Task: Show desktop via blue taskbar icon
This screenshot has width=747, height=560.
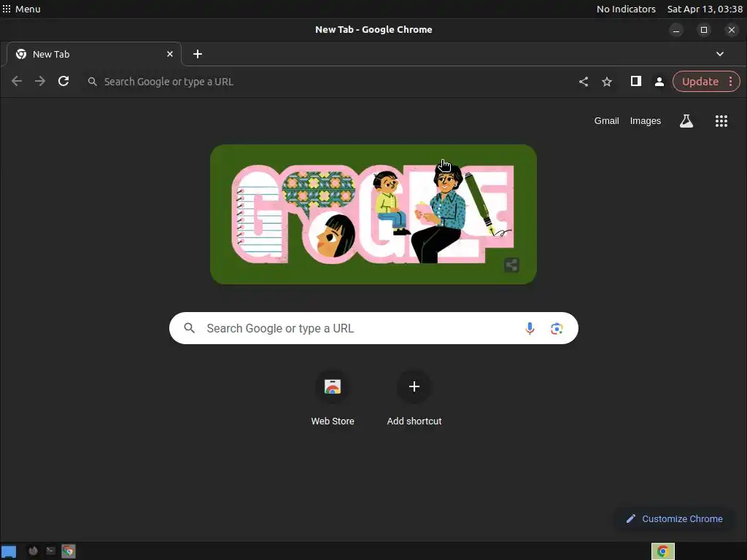Action: tap(9, 551)
